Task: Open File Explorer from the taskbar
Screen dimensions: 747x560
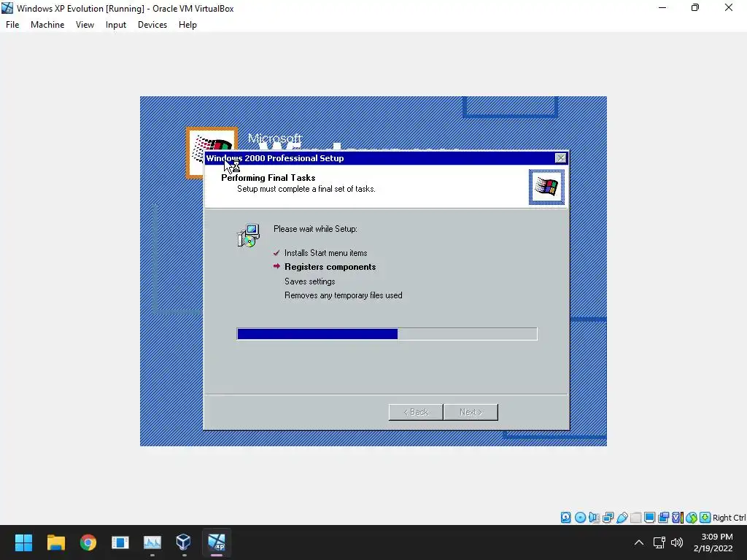Action: click(55, 542)
